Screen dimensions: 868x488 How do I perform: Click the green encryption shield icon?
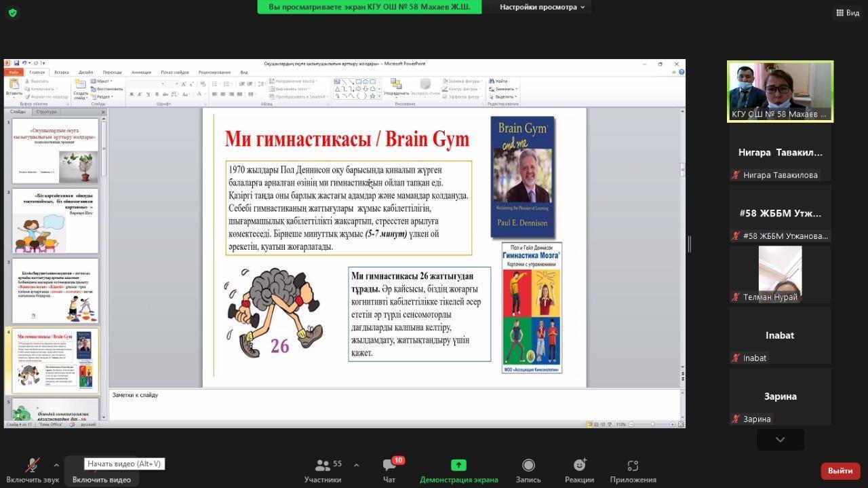click(12, 12)
